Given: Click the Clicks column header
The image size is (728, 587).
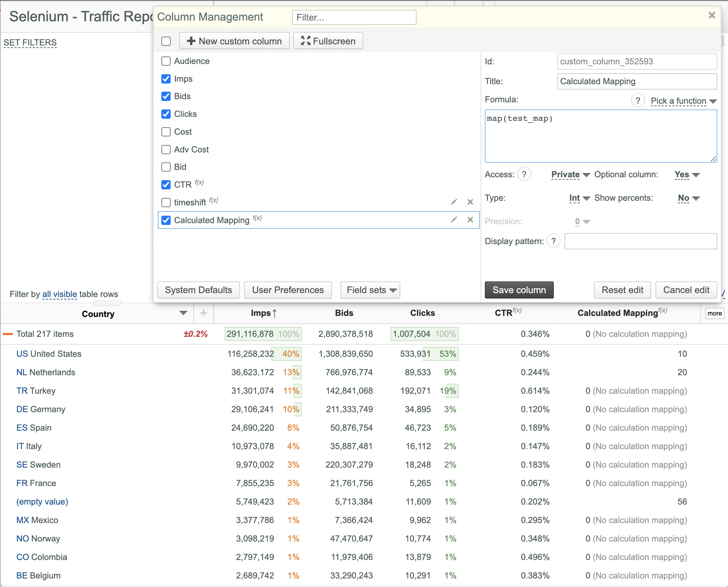Looking at the screenshot, I should [x=422, y=313].
